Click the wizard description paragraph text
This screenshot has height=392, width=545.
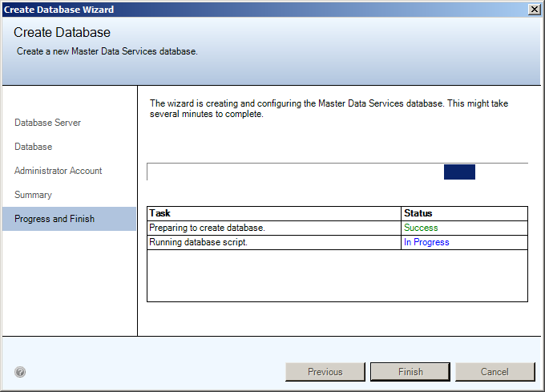[329, 108]
